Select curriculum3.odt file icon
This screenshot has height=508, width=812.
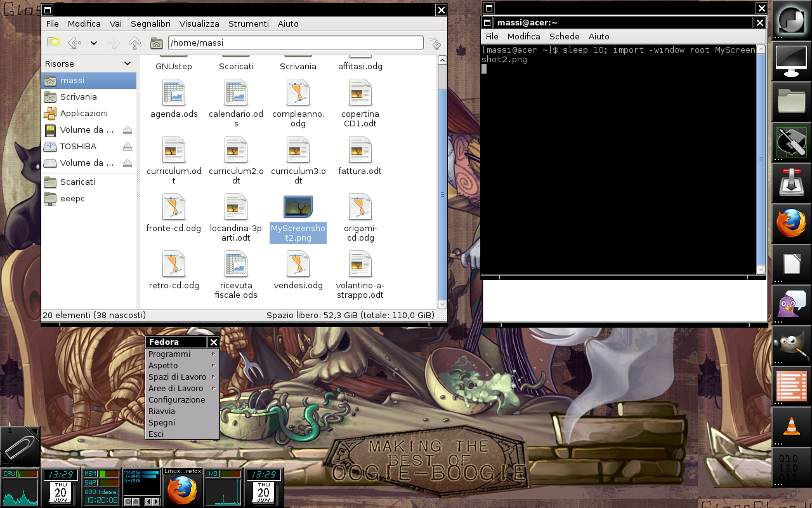point(298,150)
